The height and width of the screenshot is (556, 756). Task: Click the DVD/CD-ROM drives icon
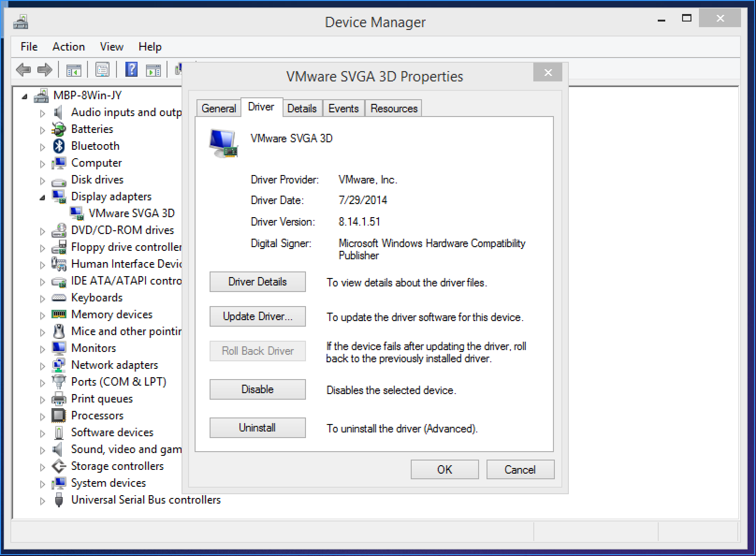pos(58,230)
